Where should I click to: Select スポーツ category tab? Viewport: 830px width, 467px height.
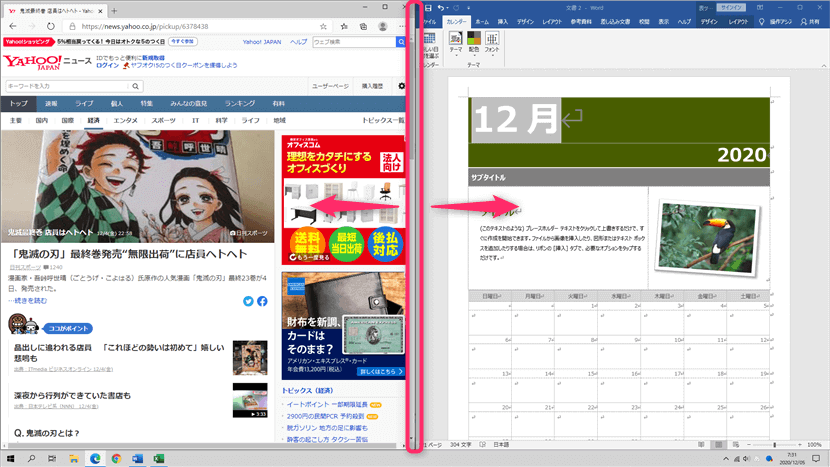click(164, 121)
